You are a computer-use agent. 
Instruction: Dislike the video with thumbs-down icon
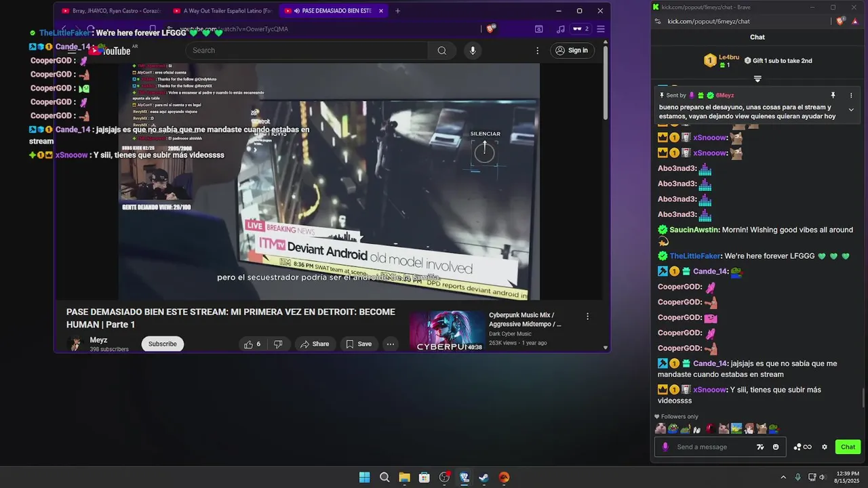pos(278,344)
